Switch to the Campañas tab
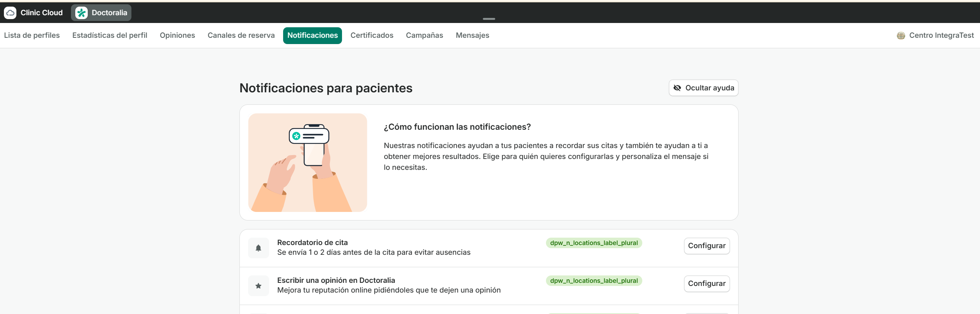980x314 pixels. 424,35
